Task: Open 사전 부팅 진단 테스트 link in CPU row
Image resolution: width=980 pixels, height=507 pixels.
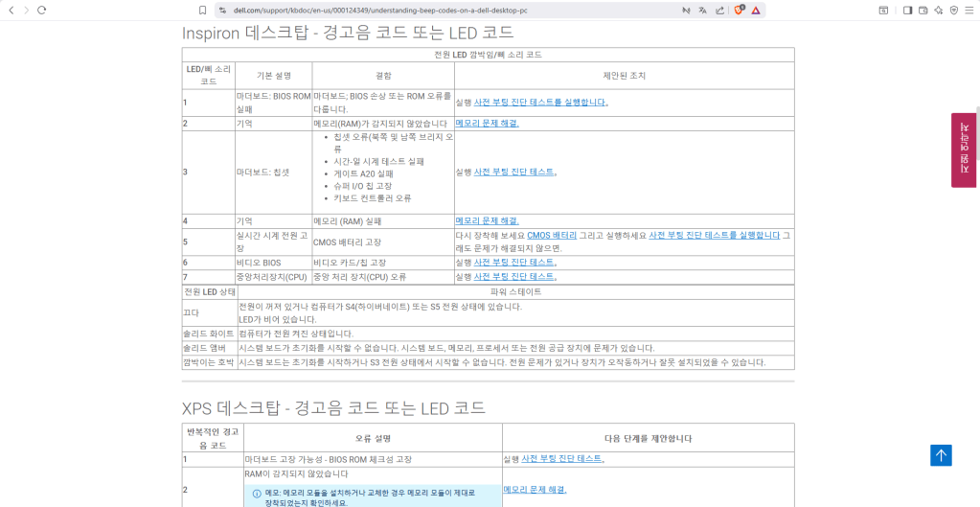Action: click(x=513, y=276)
